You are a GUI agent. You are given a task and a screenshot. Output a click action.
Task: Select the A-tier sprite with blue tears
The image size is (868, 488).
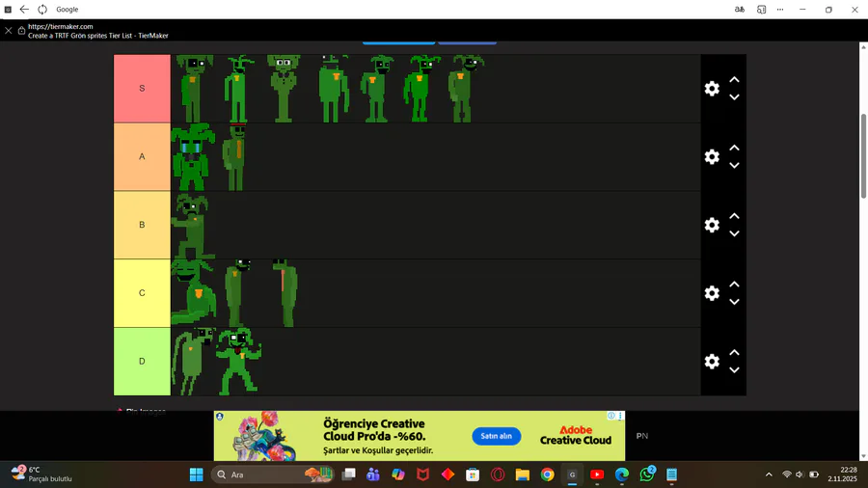coord(192,156)
